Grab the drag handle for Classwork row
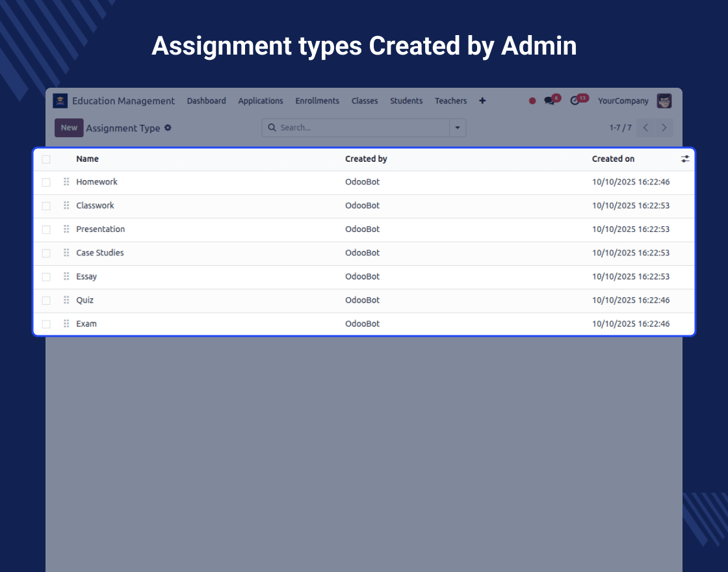The height and width of the screenshot is (572, 728). pyautogui.click(x=66, y=205)
